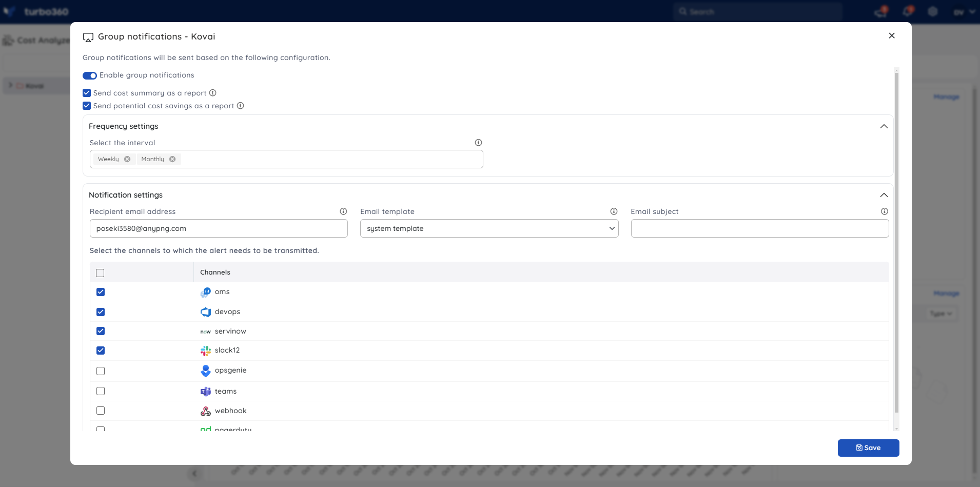Click info icon next to potential cost savings
The image size is (980, 487).
tap(240, 106)
